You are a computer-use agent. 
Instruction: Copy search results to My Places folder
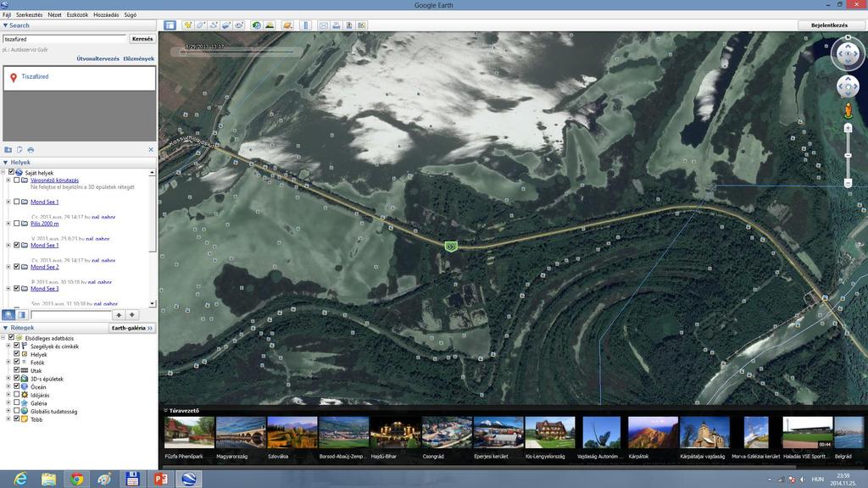[8, 150]
